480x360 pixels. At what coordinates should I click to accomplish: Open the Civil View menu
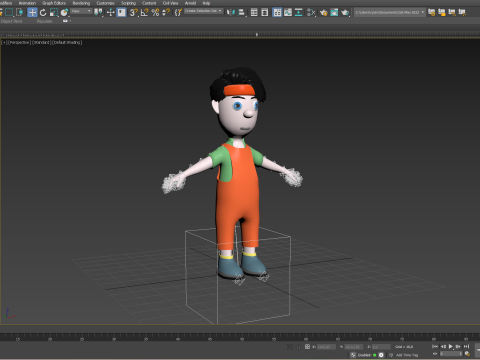pos(170,3)
